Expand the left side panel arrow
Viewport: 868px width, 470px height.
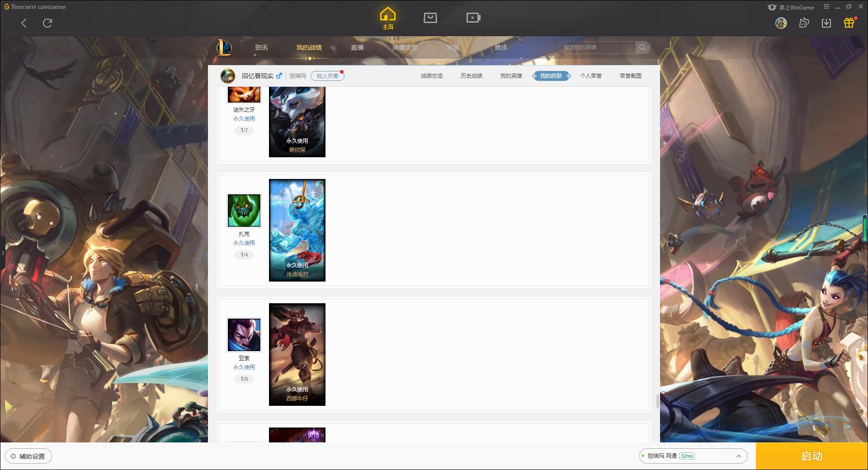click(x=2, y=253)
